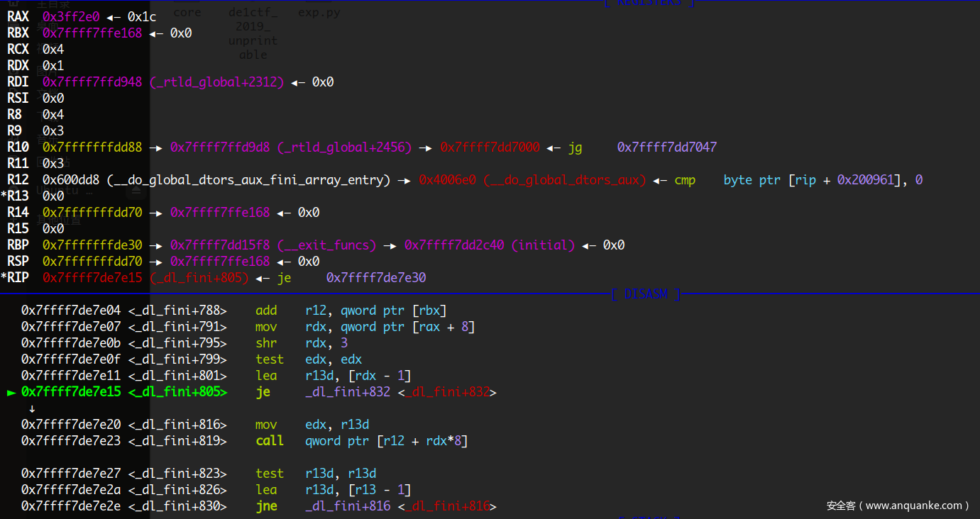Click the R15 register label
Viewport: 980px width, 519px height.
[x=18, y=228]
